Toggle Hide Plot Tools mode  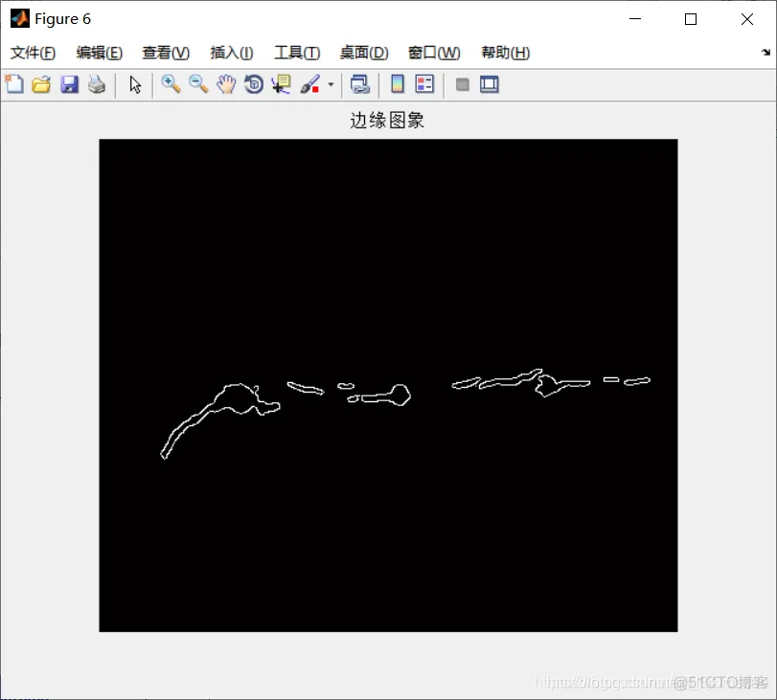point(462,84)
